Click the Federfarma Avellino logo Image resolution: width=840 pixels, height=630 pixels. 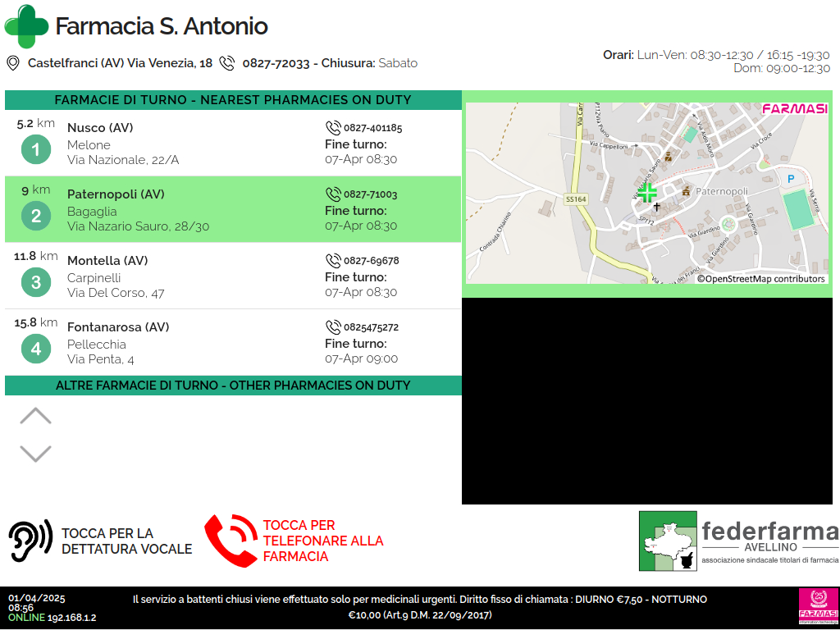click(738, 541)
